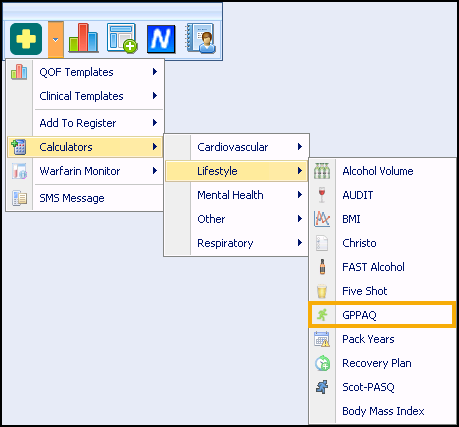The height and width of the screenshot is (427, 459).
Task: Expand the QOF Templates submenu arrow
Action: (x=155, y=72)
